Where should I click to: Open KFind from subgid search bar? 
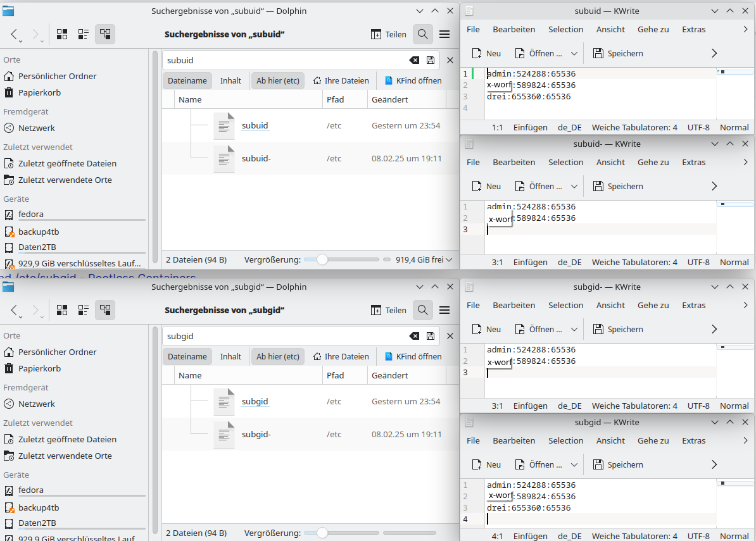click(413, 356)
